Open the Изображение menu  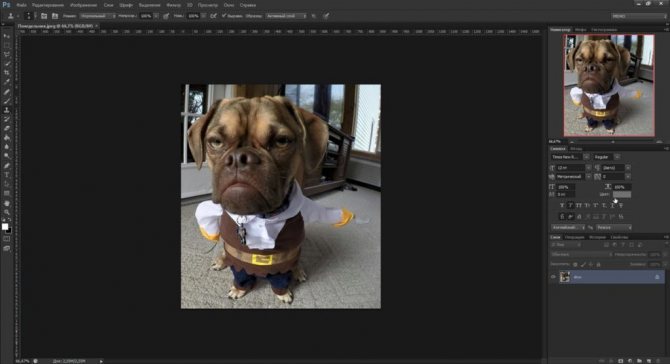pos(83,5)
